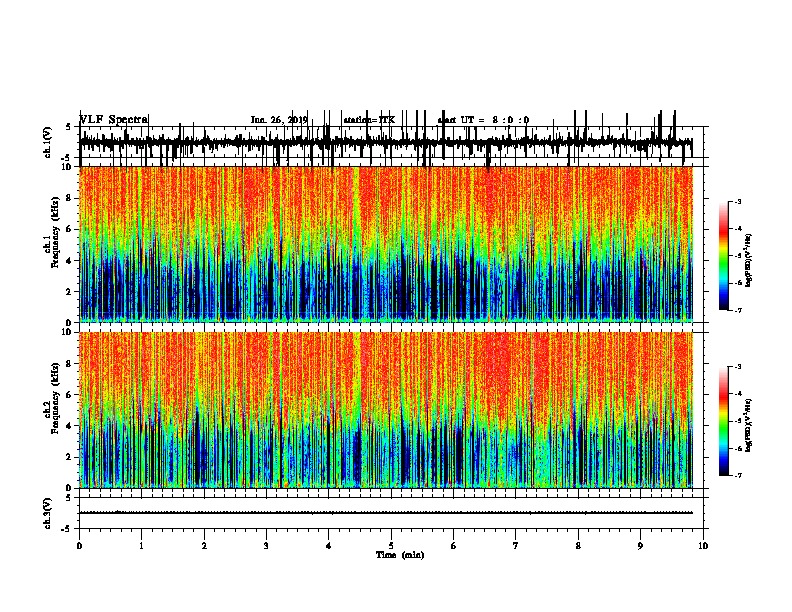
Task: Click the ch.2 color bar units label
Action: click(x=748, y=426)
